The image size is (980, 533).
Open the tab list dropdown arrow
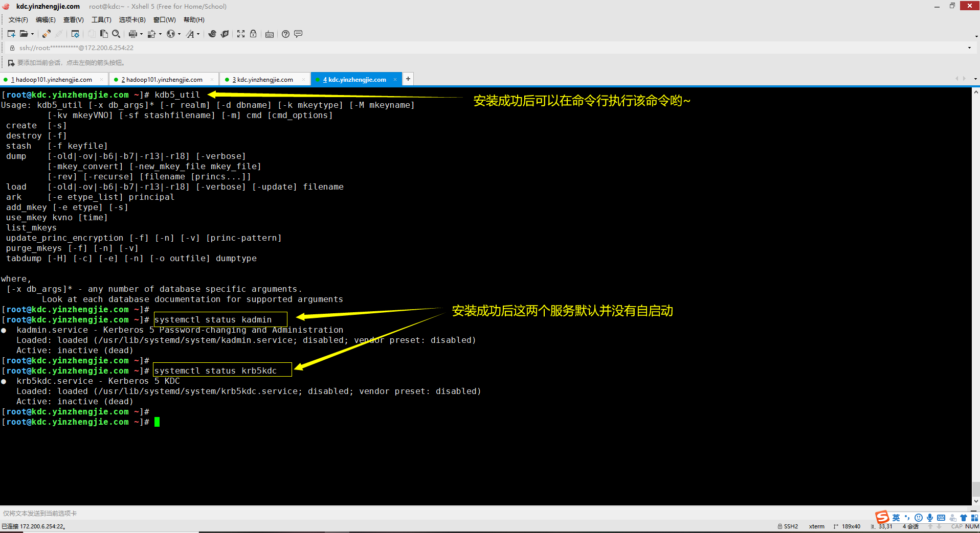coord(975,79)
